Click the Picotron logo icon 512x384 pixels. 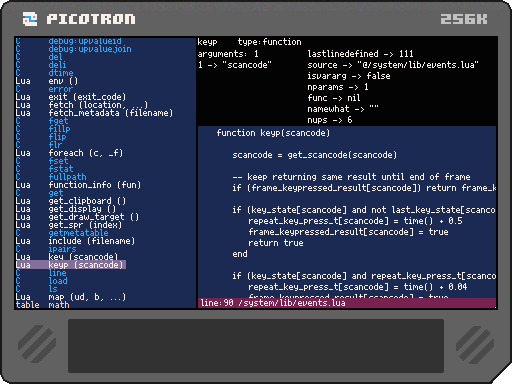[x=30, y=19]
